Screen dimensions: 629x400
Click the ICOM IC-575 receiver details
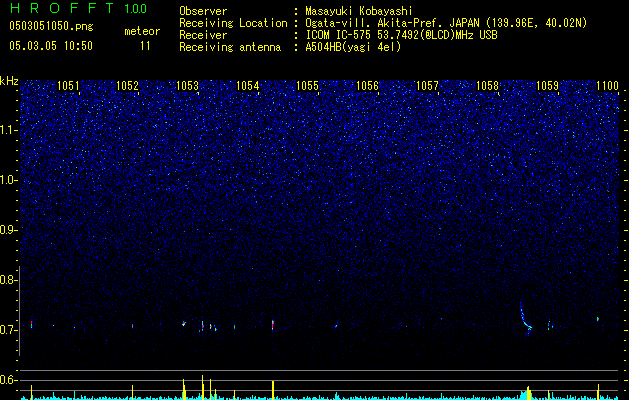pos(401,35)
